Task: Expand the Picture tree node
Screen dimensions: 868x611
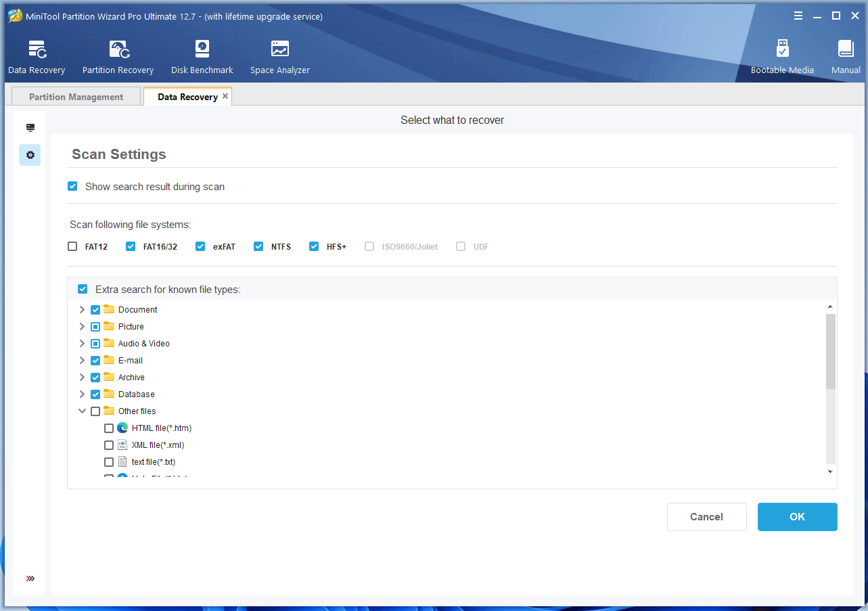Action: (82, 326)
